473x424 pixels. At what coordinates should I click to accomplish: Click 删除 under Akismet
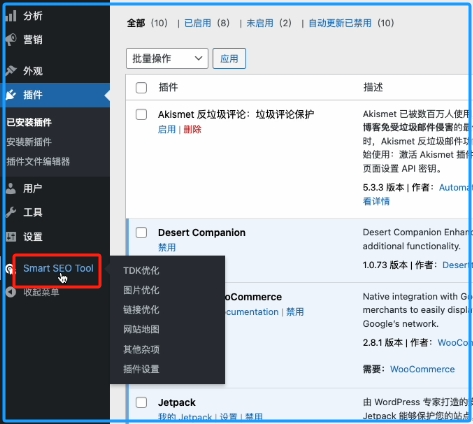(x=192, y=129)
